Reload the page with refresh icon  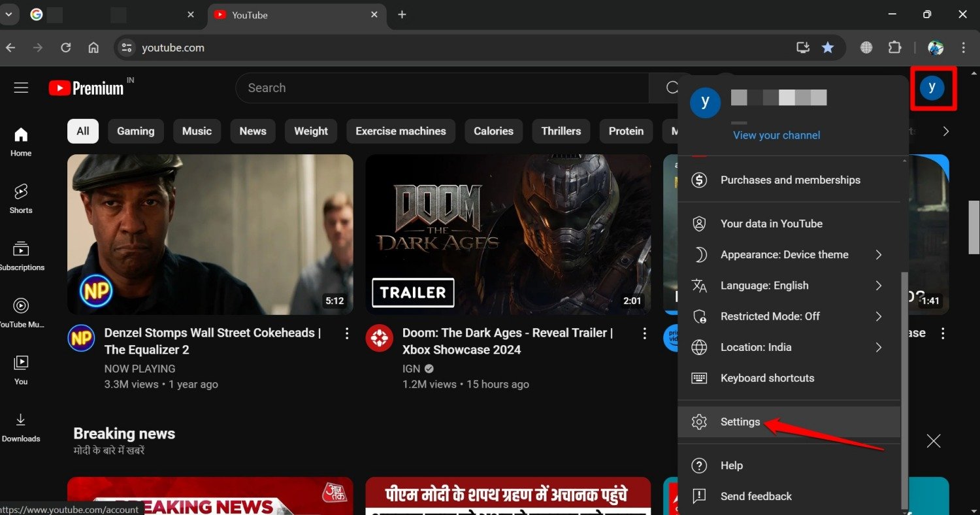[65, 48]
